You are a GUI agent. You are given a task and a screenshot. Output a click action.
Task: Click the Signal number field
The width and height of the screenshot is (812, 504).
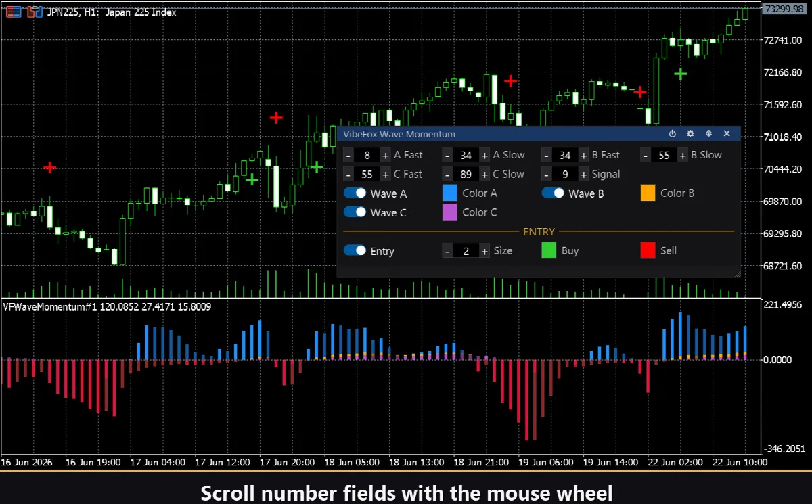click(x=565, y=175)
